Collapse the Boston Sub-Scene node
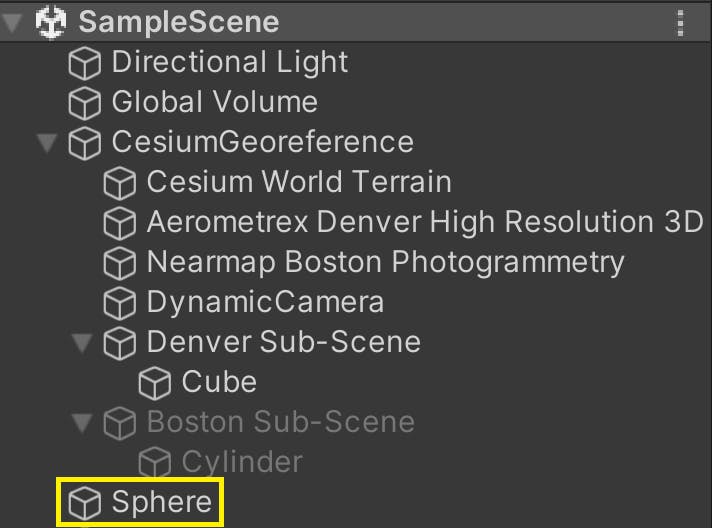 (81, 423)
